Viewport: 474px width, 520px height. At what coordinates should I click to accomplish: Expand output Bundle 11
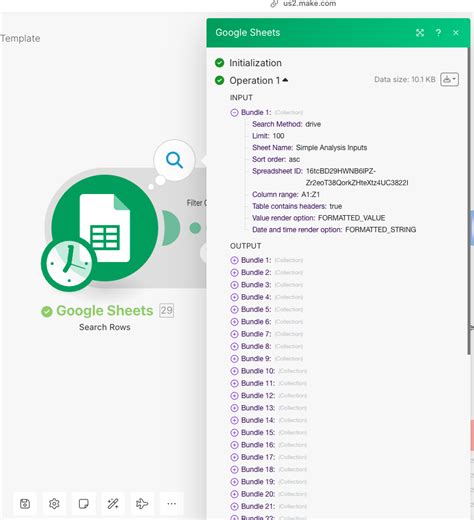tap(234, 383)
